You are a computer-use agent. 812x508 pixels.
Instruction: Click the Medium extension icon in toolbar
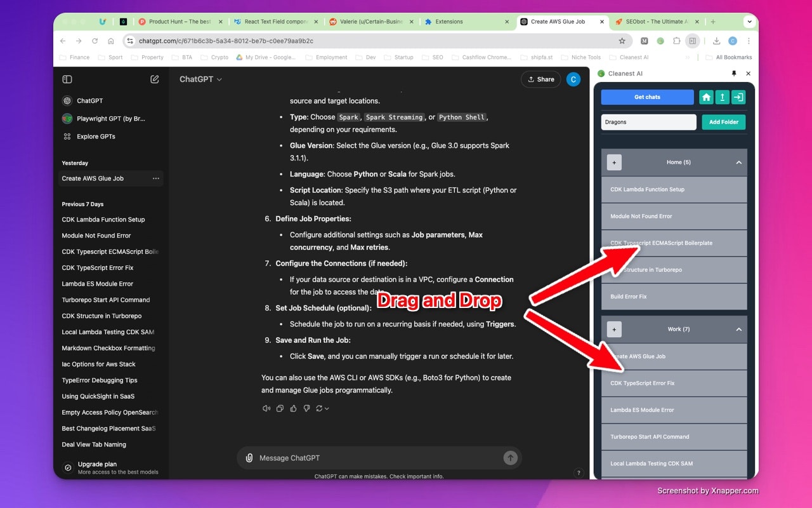click(645, 41)
